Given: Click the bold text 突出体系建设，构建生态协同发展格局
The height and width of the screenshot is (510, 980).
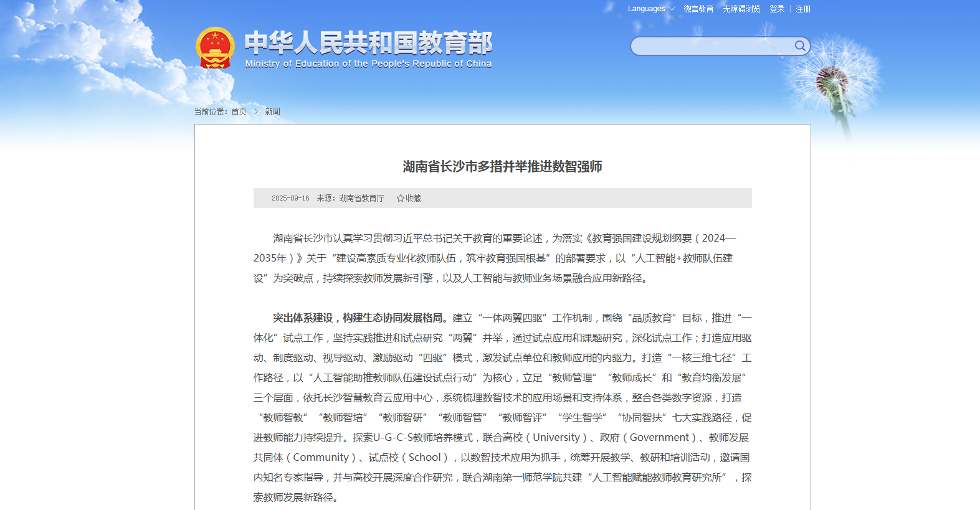Looking at the screenshot, I should coord(360,318).
